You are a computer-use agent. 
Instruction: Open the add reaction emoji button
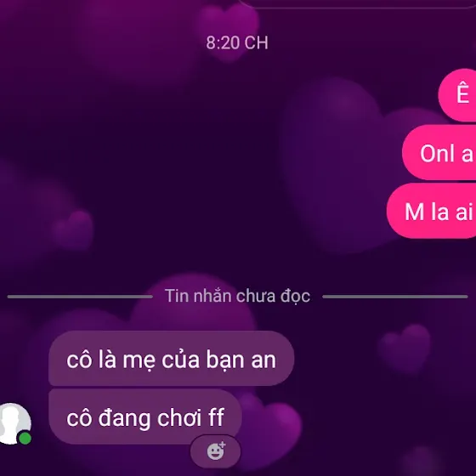click(x=216, y=451)
